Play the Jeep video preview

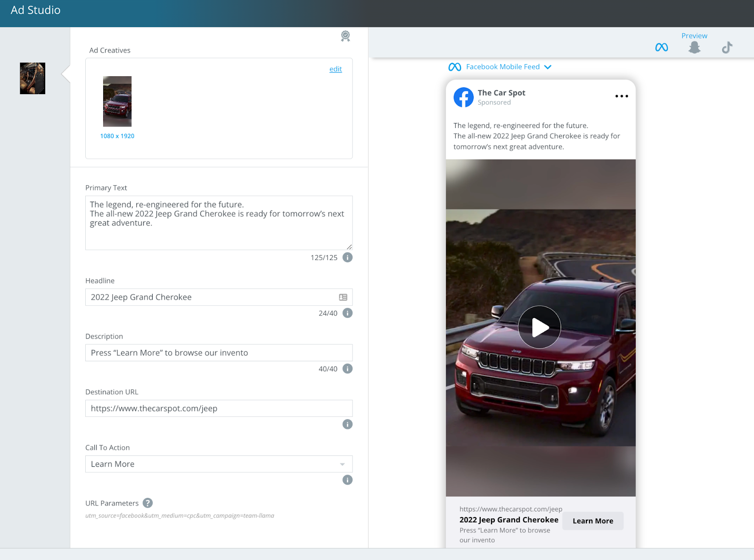click(x=540, y=327)
